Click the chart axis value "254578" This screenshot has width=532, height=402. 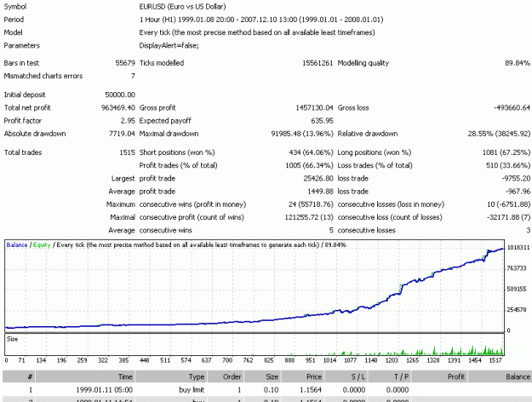tap(517, 310)
